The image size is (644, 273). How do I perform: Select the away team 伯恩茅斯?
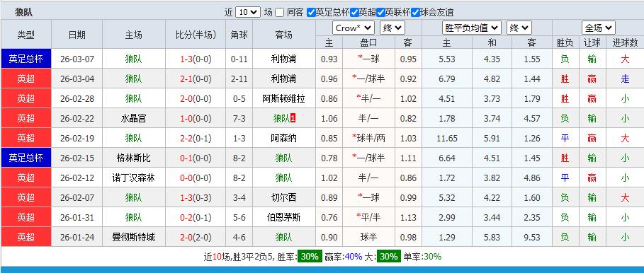tap(283, 217)
